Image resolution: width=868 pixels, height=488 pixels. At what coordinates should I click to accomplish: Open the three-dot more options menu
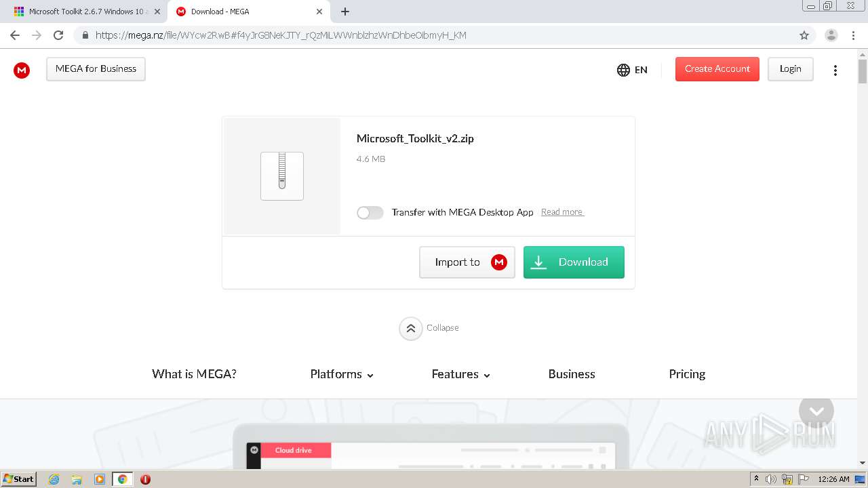pyautogui.click(x=835, y=70)
